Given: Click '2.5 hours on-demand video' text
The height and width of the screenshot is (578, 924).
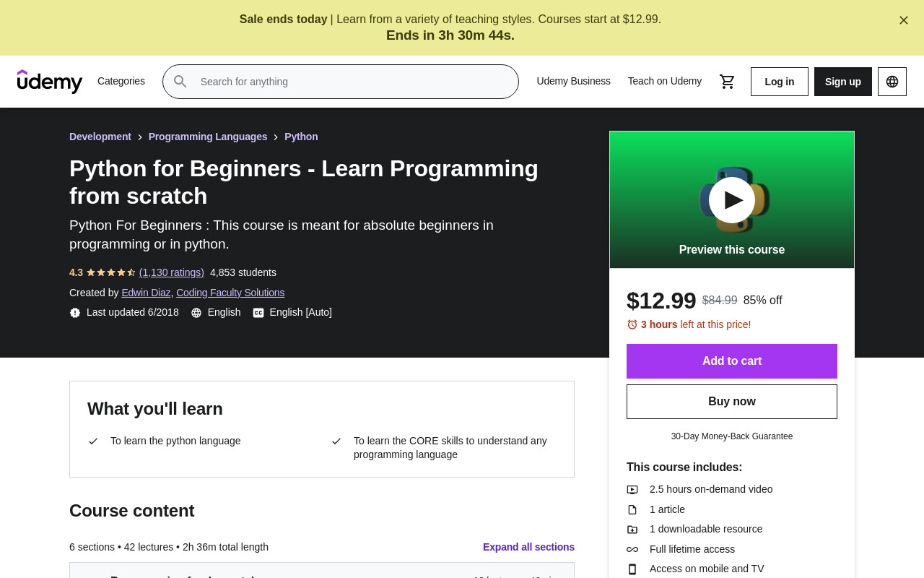Looking at the screenshot, I should [x=711, y=489].
